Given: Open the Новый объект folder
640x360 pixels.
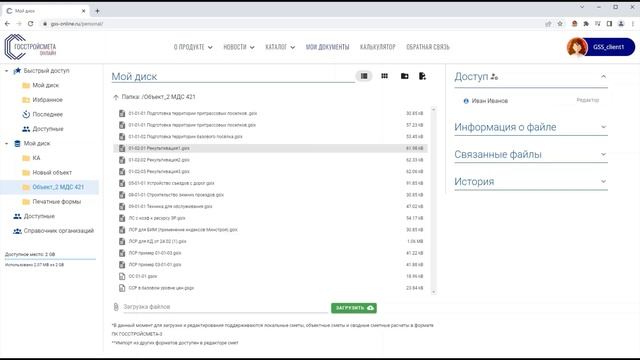Looking at the screenshot, I should 52,173.
